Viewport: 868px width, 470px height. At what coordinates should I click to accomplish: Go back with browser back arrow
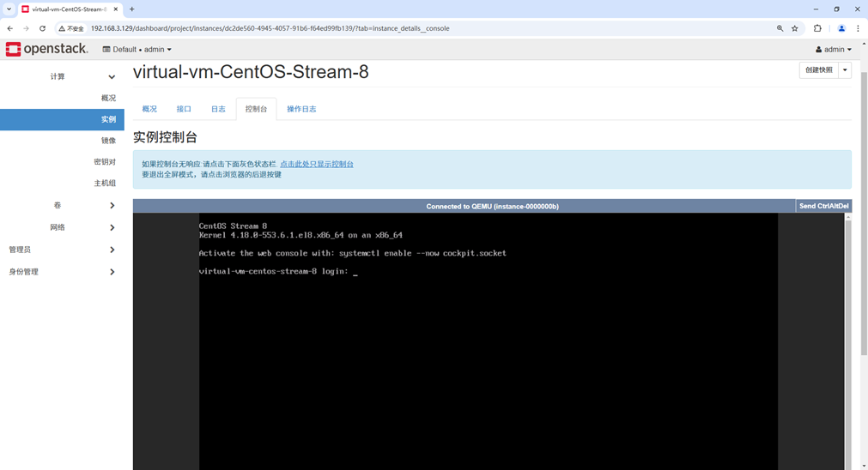pos(10,28)
